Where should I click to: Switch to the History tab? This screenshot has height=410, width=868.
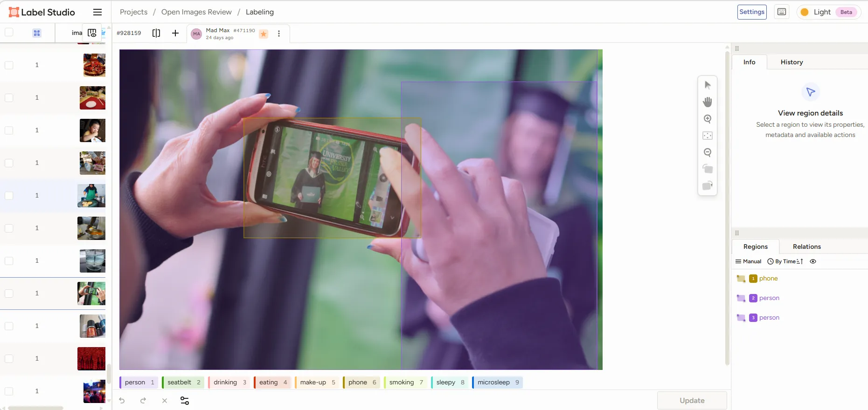tap(792, 62)
